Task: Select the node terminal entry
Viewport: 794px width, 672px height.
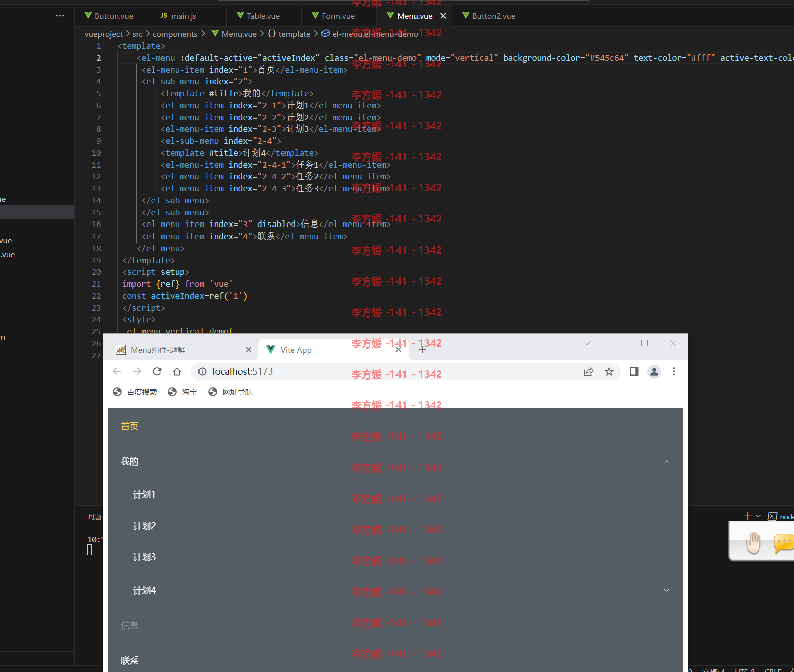Action: click(781, 516)
